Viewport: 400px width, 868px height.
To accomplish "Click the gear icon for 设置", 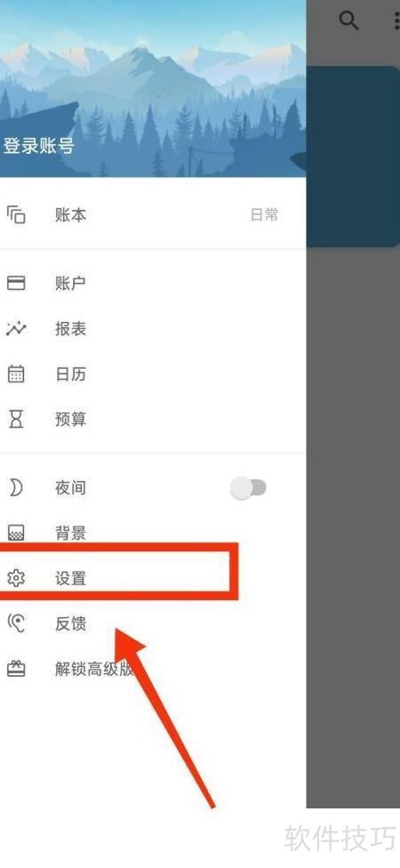I will 16,578.
